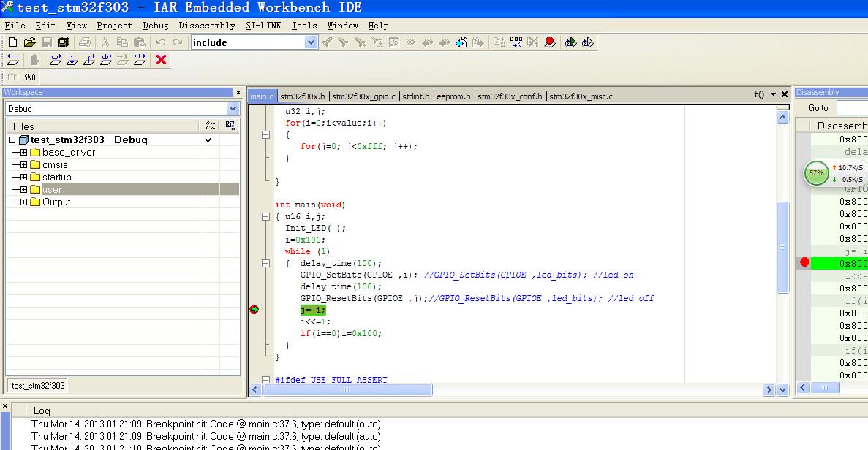Break execution with hand icon
868x450 pixels.
point(34,60)
